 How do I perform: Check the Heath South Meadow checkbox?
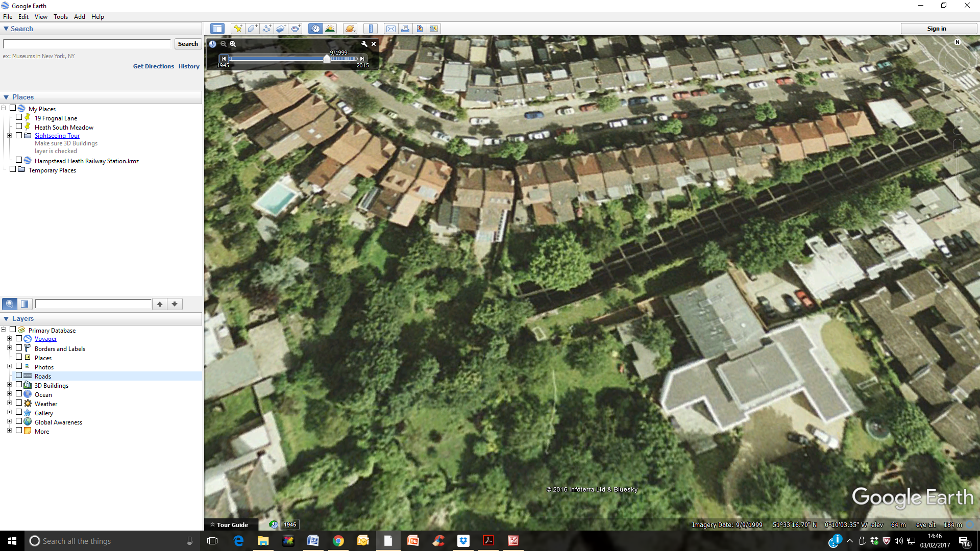click(19, 127)
